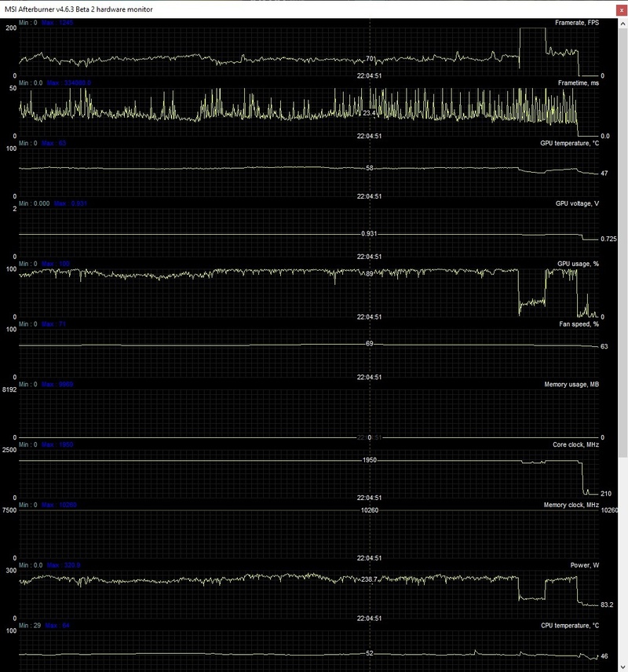Click GPU usage cursor reading 89

click(x=370, y=274)
